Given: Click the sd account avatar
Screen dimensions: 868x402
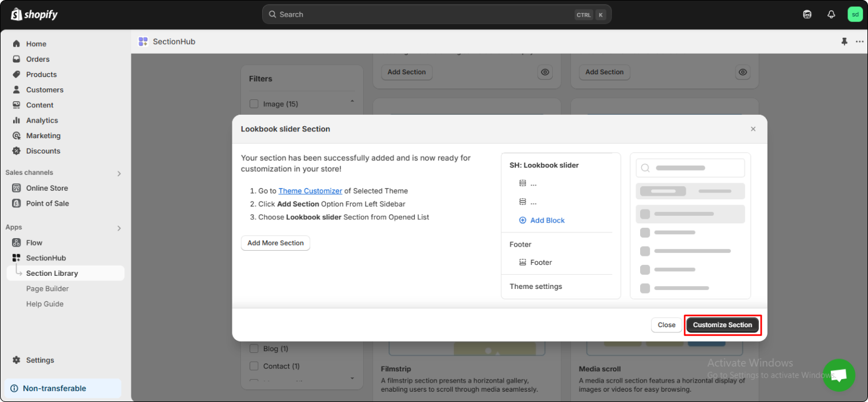Looking at the screenshot, I should (x=855, y=15).
